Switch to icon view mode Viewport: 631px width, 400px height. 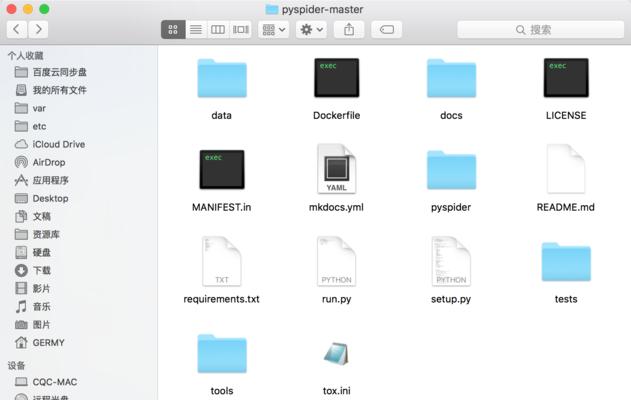[173, 29]
